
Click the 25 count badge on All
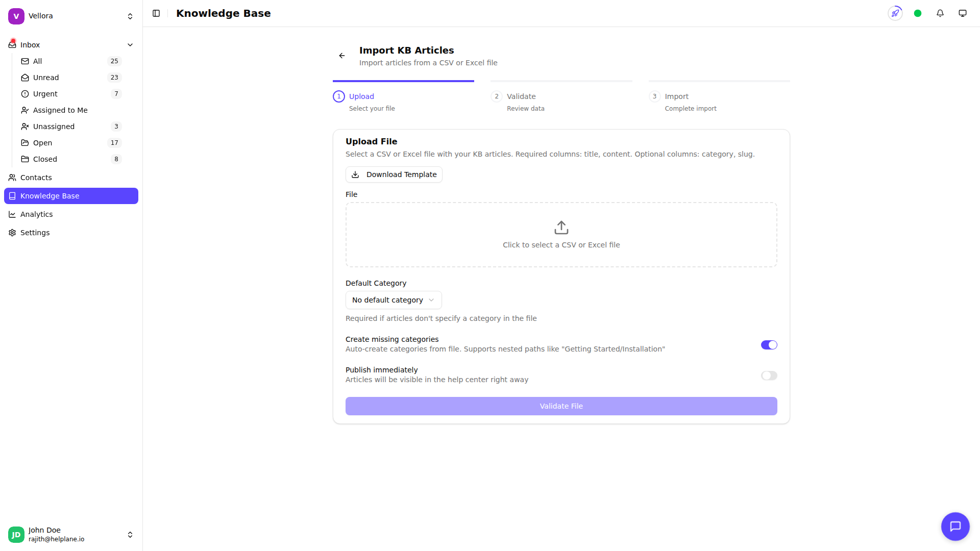(114, 61)
